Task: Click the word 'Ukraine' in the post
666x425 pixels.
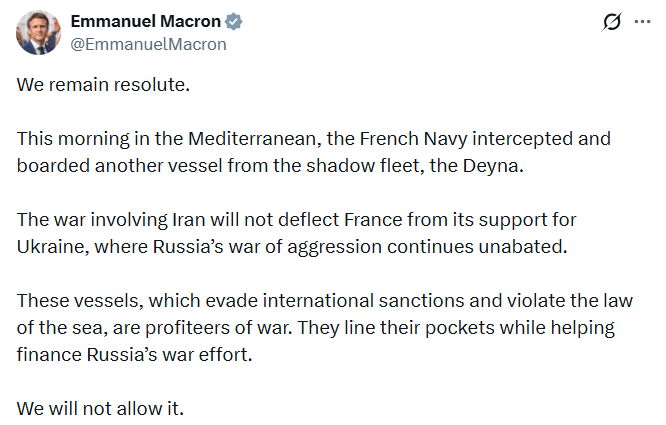Action: (x=48, y=244)
